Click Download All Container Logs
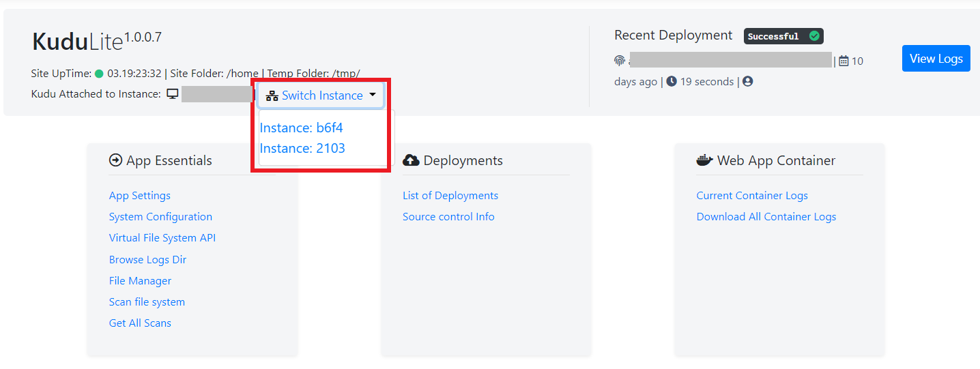This screenshot has height=369, width=980. (766, 217)
